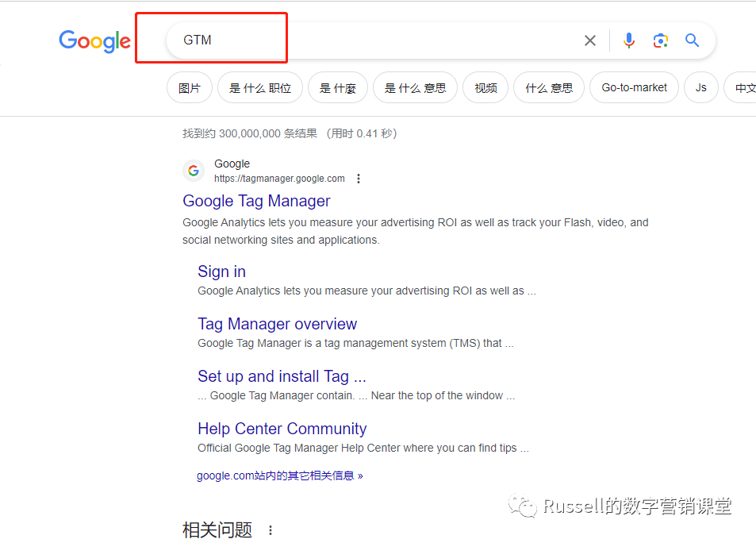Open the Tag Manager overview sitelink
756x539 pixels.
(x=277, y=324)
